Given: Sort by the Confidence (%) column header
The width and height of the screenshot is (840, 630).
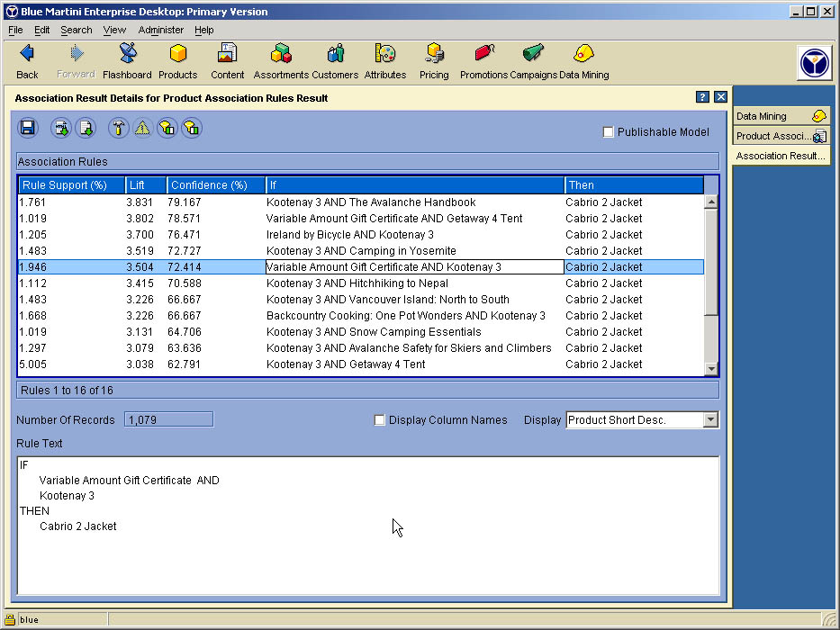Looking at the screenshot, I should coord(216,184).
